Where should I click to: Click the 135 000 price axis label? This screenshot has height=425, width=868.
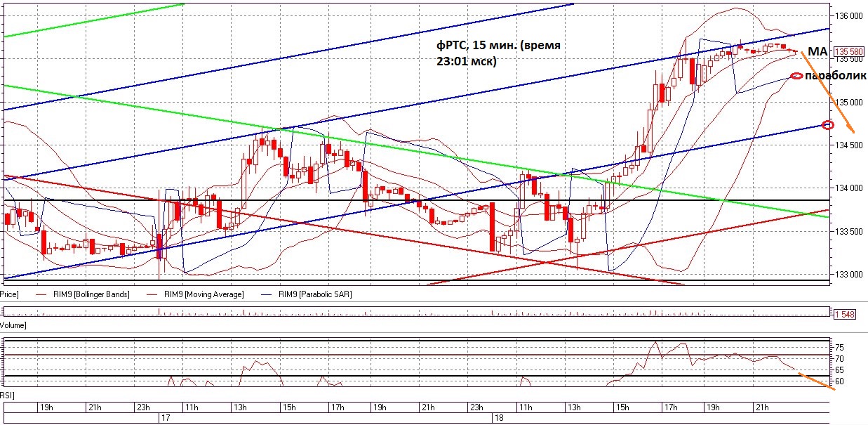(848, 102)
